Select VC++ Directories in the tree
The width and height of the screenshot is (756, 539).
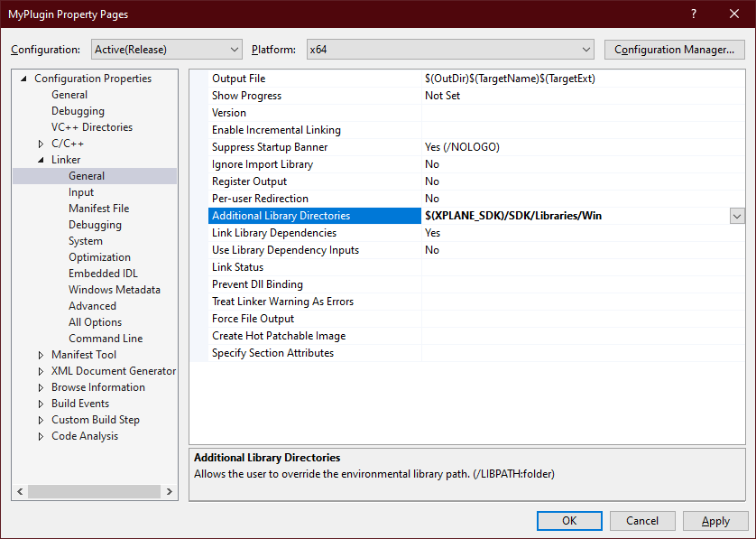91,127
